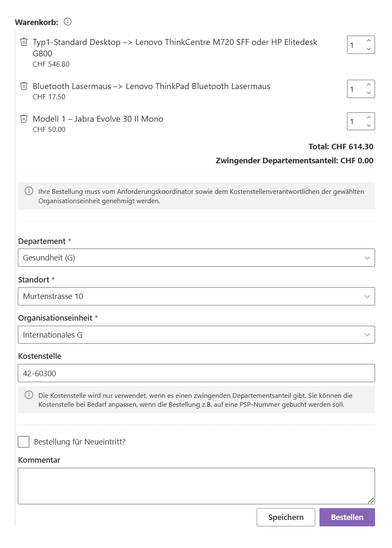This screenshot has height=548, width=392.
Task: Click the Kostenstelle field with 42-60300
Action: [x=196, y=373]
